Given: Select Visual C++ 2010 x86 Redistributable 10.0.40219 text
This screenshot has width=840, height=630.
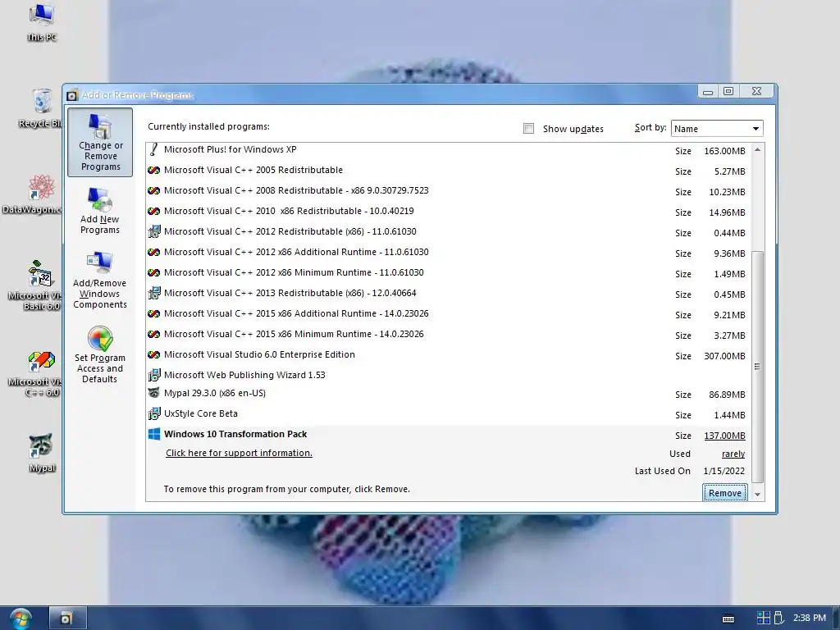Looking at the screenshot, I should pyautogui.click(x=289, y=211).
